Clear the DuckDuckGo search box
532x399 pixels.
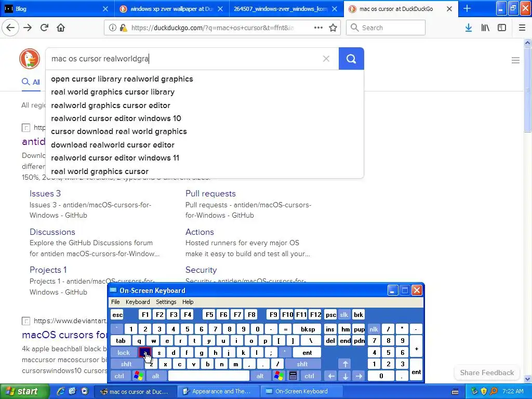click(326, 59)
